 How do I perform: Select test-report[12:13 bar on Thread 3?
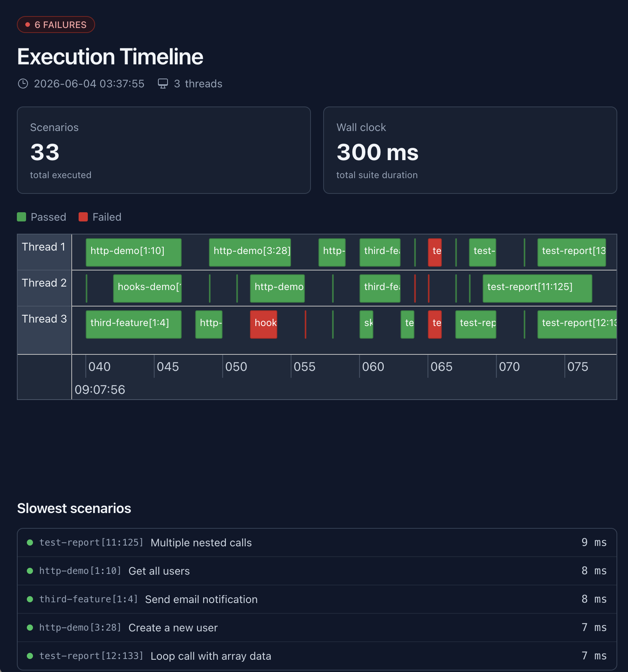(577, 324)
